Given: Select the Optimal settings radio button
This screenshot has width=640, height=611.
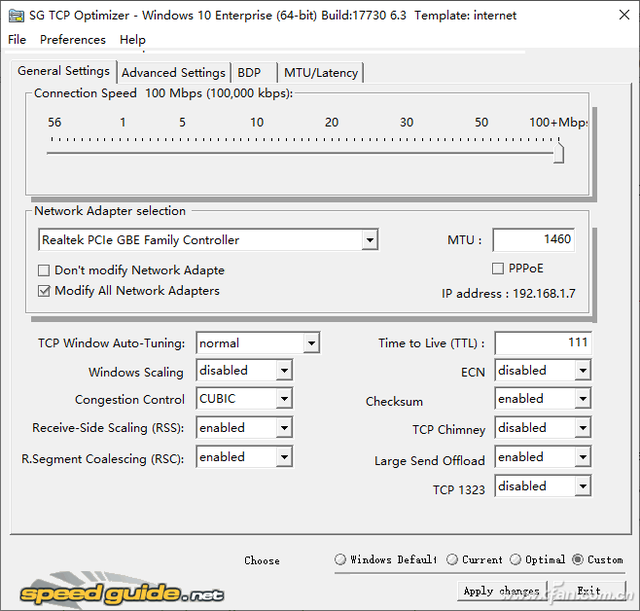Looking at the screenshot, I should (x=516, y=559).
